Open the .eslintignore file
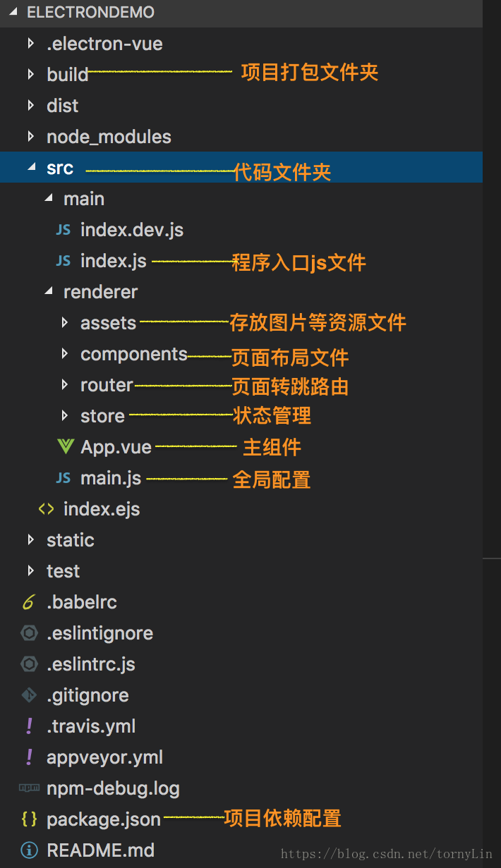 (99, 633)
